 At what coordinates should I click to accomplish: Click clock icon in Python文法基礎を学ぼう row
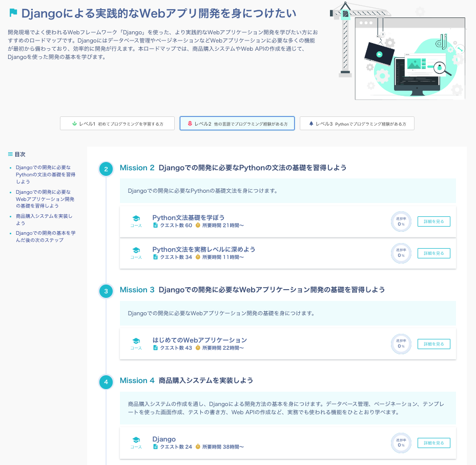tap(198, 226)
